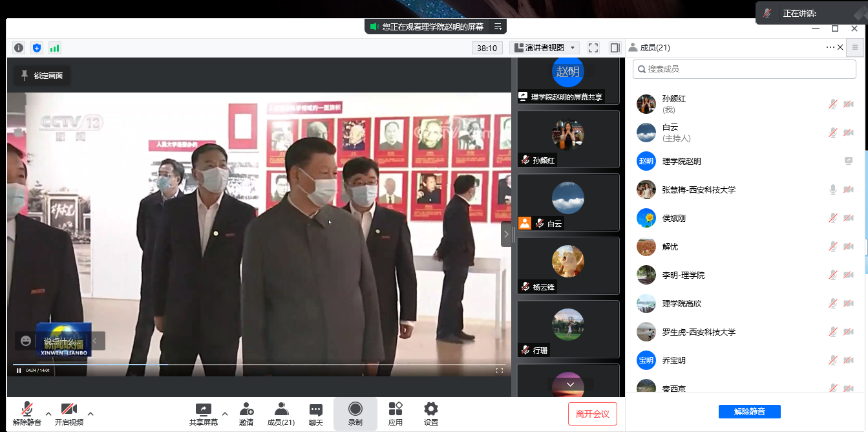Viewport: 868px width, 432px height.
Task: Open the emoji reaction smiley
Action: pos(26,340)
